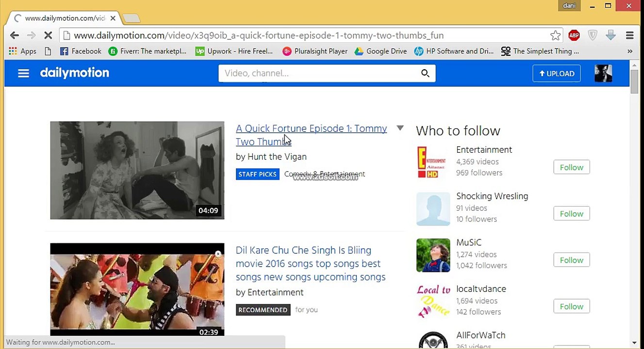The width and height of the screenshot is (644, 349).
Task: Click the browser address bar URL
Action: click(258, 35)
